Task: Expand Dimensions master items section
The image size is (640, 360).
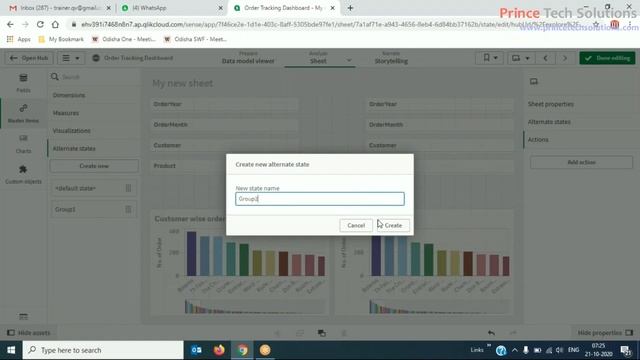Action: pos(69,95)
